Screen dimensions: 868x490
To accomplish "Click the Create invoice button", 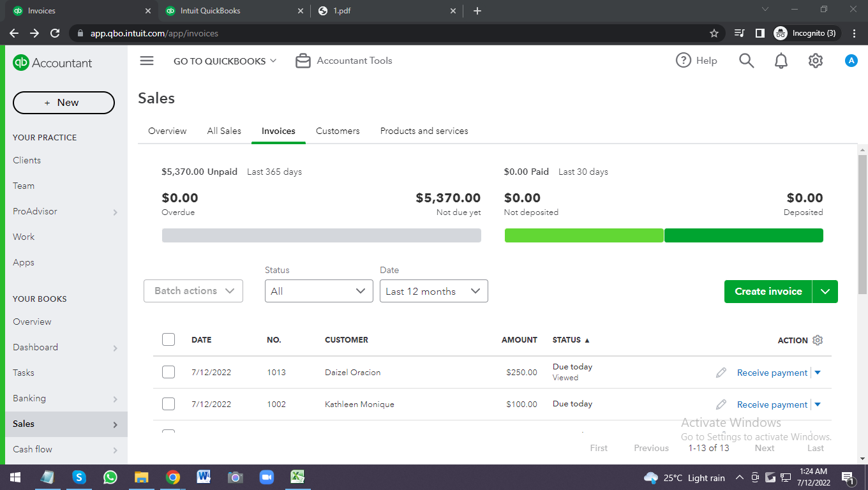I will click(x=768, y=291).
